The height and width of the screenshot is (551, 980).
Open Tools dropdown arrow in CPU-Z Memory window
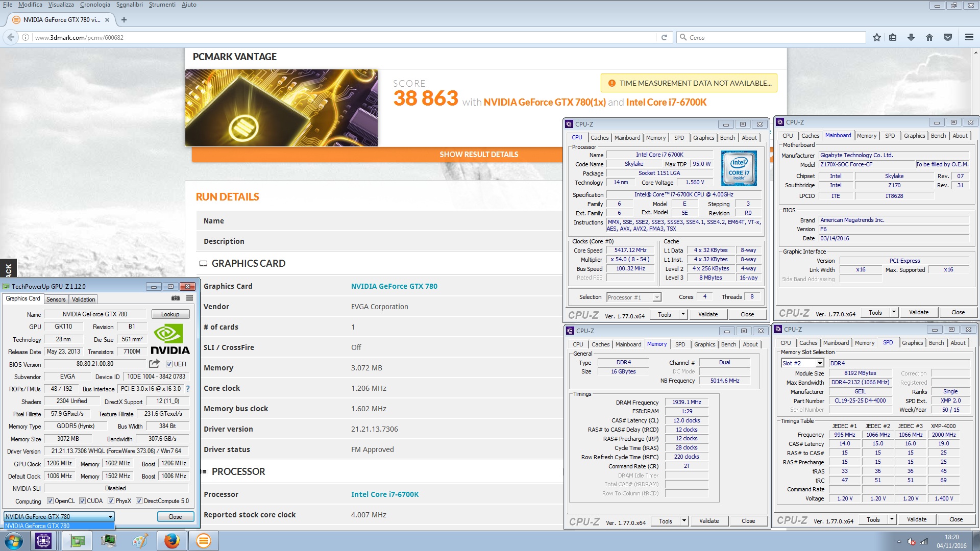(684, 521)
